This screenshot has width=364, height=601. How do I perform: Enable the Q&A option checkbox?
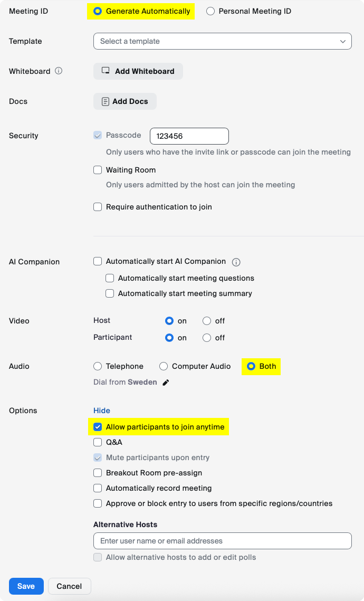98,442
